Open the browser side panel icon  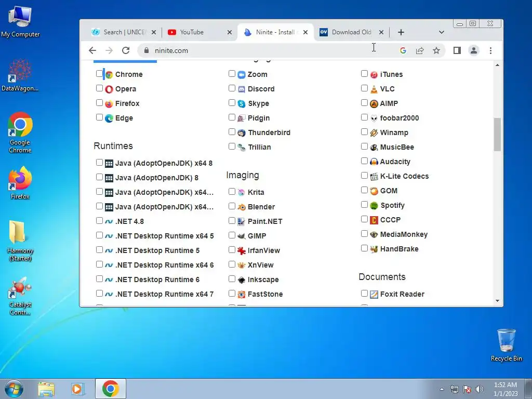[457, 50]
